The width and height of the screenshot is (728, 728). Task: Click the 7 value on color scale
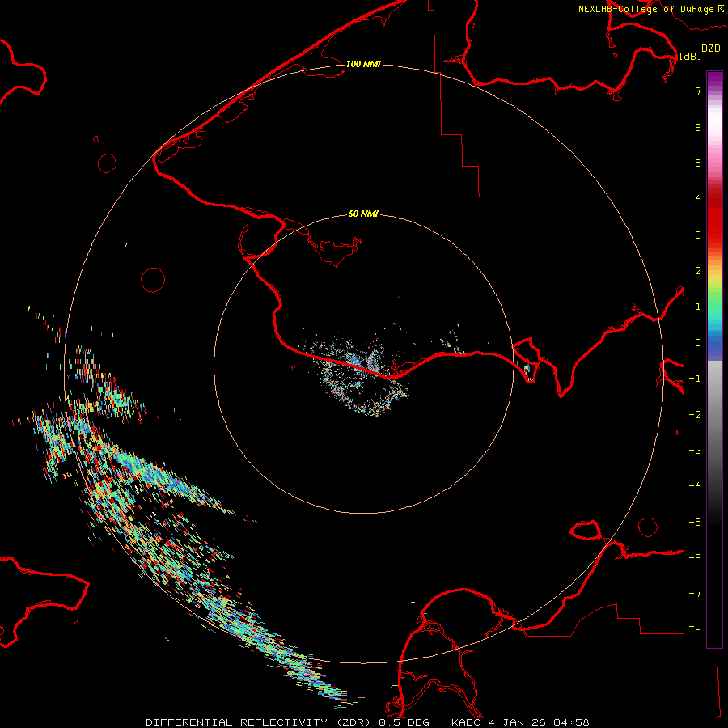click(x=698, y=91)
